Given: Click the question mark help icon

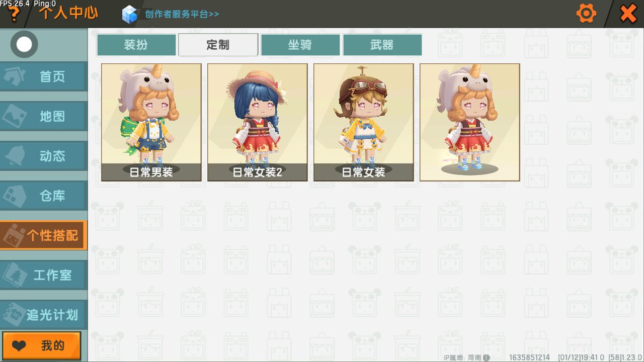Looking at the screenshot, I should click(x=14, y=15).
